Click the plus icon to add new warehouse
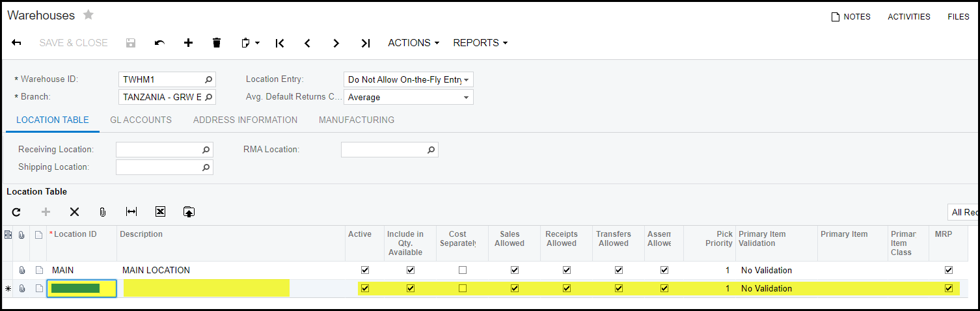 click(188, 43)
